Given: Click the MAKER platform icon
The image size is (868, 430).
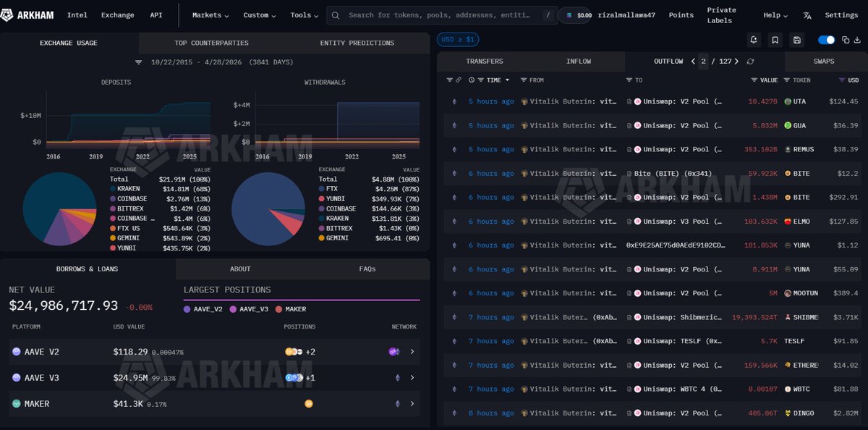Looking at the screenshot, I should (x=16, y=403).
